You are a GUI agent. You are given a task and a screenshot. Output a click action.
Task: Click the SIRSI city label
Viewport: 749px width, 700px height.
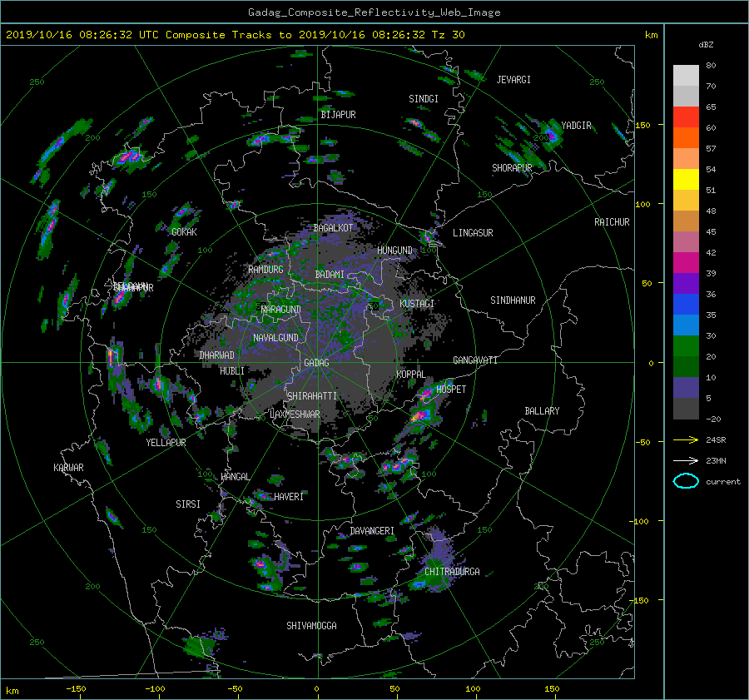[x=188, y=504]
